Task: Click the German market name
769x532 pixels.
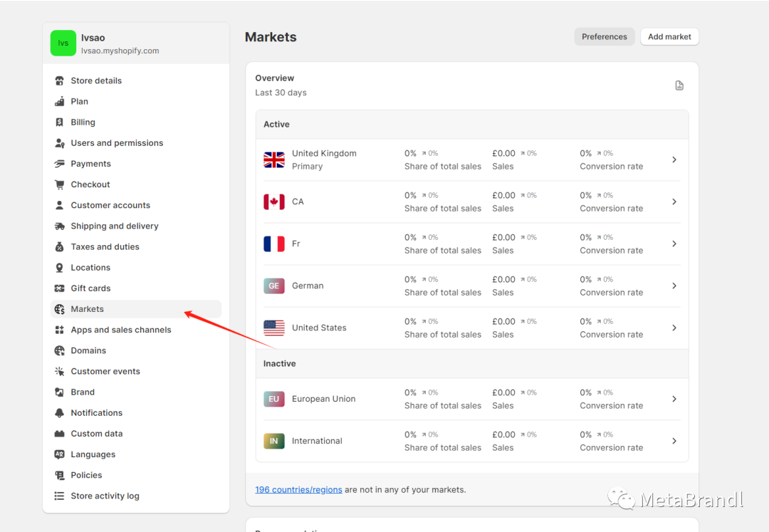Action: coord(308,286)
